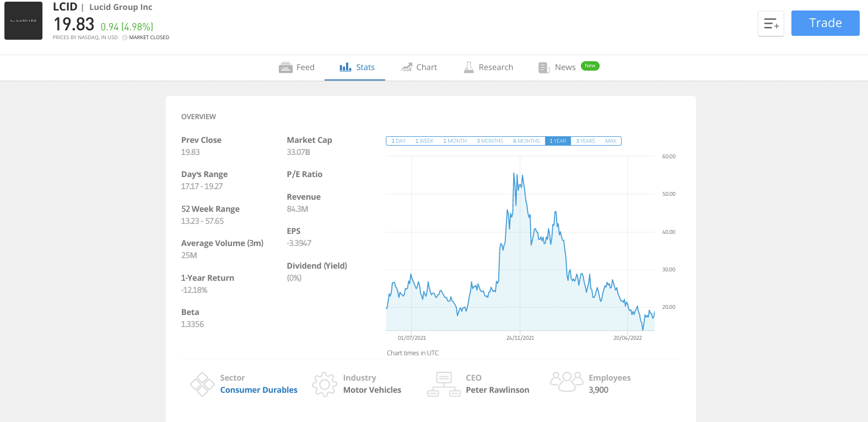Click the market closed clock icon
This screenshot has height=422, width=868.
pyautogui.click(x=125, y=38)
